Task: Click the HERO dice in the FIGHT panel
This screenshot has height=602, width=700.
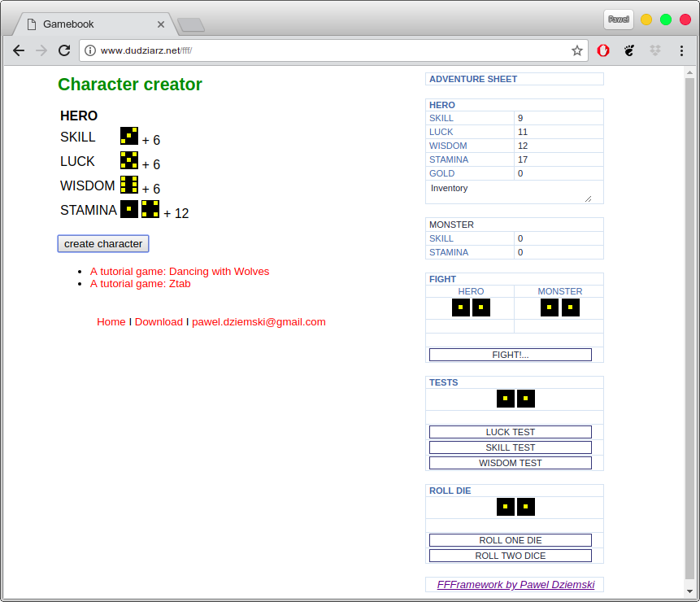Action: click(471, 308)
